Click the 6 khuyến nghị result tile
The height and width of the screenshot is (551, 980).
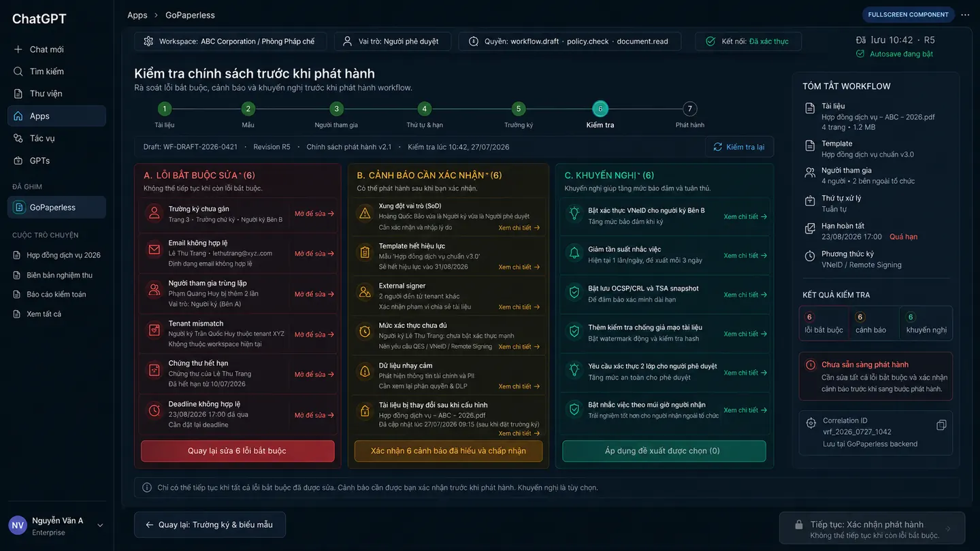click(x=926, y=323)
